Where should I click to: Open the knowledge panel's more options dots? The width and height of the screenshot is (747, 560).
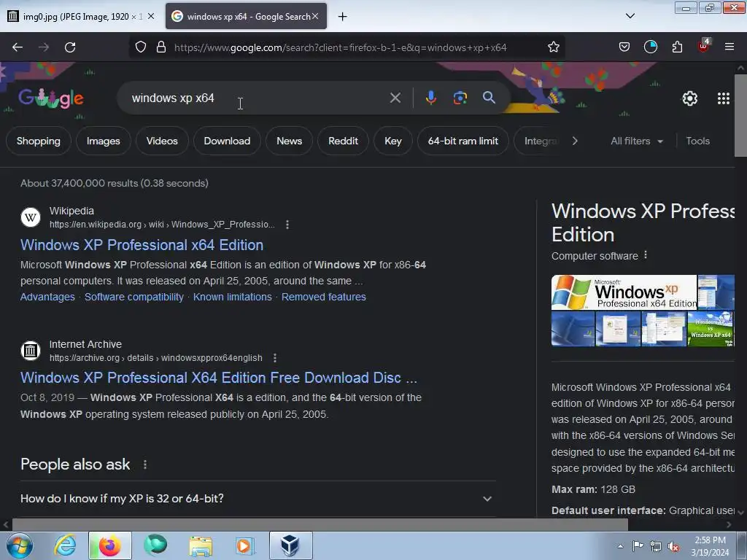646,255
